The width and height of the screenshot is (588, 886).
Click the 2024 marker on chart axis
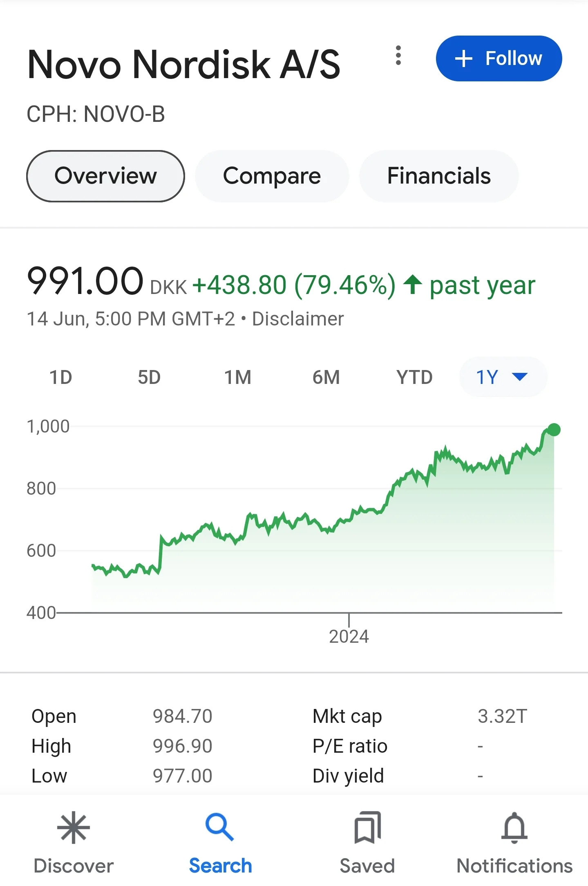pyautogui.click(x=349, y=636)
